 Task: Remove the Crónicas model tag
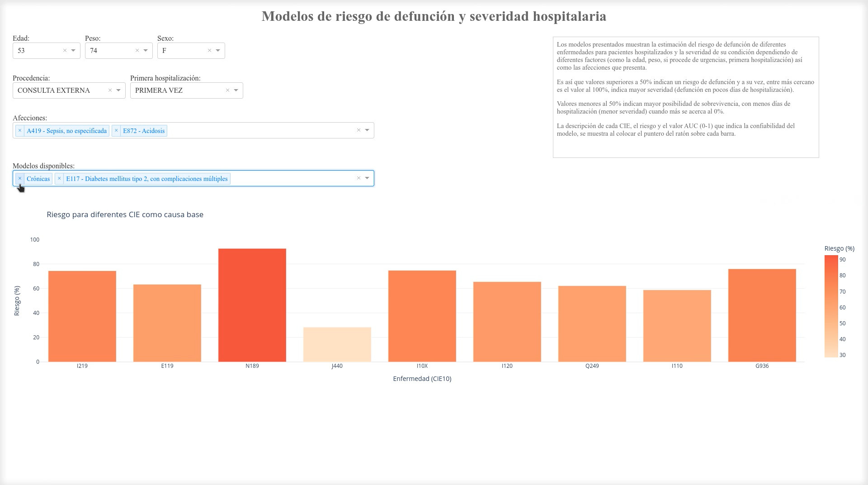(20, 179)
